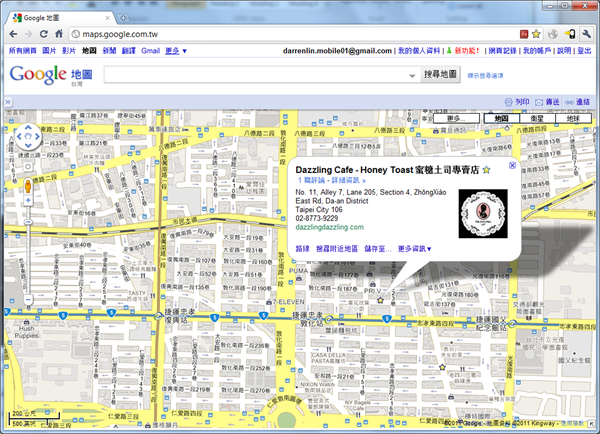Open a new browser tab

(123, 18)
